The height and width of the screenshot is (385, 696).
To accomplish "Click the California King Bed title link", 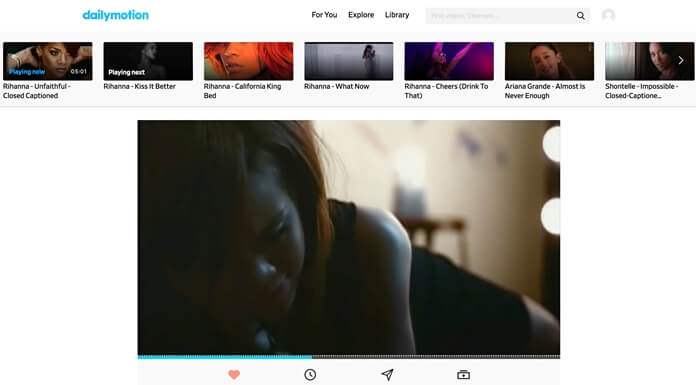I will pyautogui.click(x=242, y=91).
